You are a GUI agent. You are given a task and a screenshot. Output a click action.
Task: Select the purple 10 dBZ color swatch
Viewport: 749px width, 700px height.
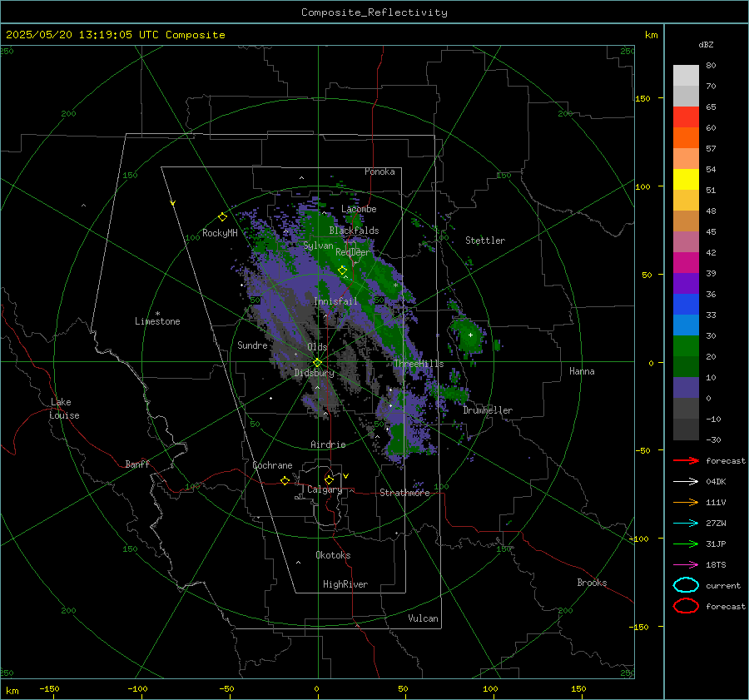(686, 387)
